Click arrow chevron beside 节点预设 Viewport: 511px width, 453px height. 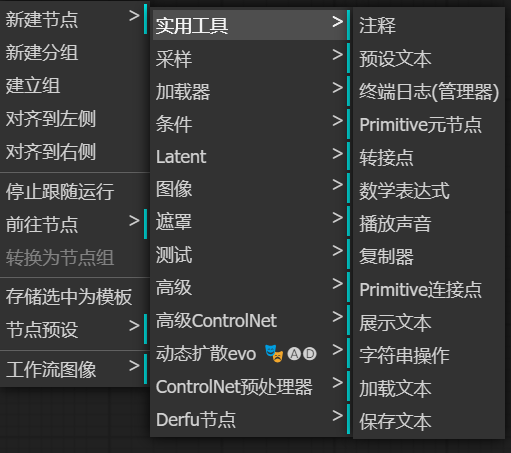coord(134,326)
